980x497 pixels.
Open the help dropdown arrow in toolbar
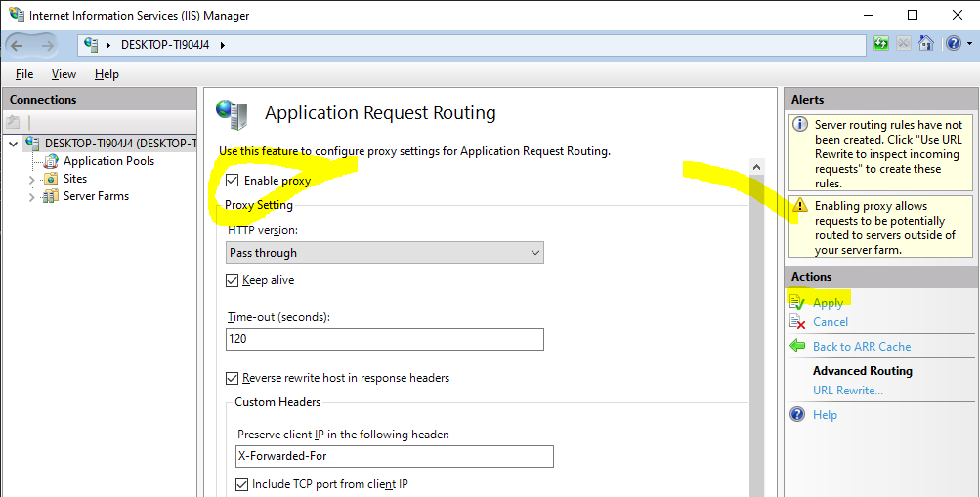click(x=969, y=44)
